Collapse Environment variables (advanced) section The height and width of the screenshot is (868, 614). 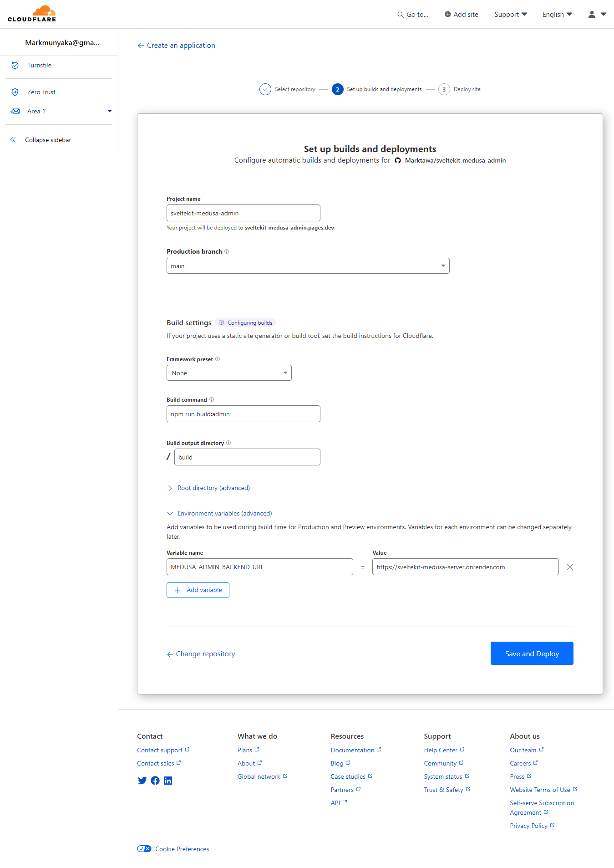point(220,513)
